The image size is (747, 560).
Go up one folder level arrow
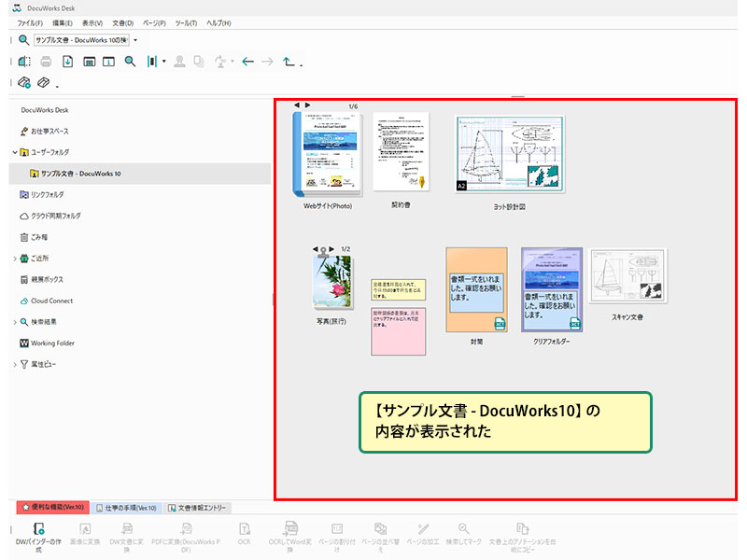289,62
